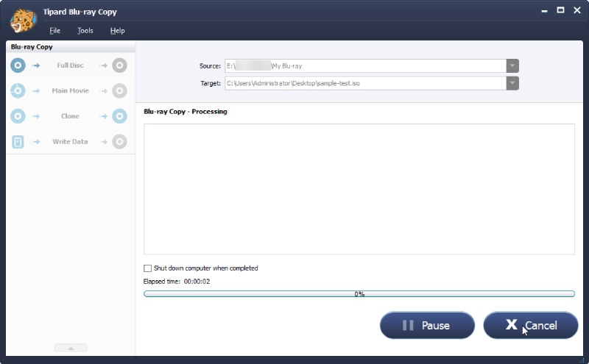Viewport: 589px width, 364px height.
Task: Click the Main Movie target disc icon
Action: 119,90
